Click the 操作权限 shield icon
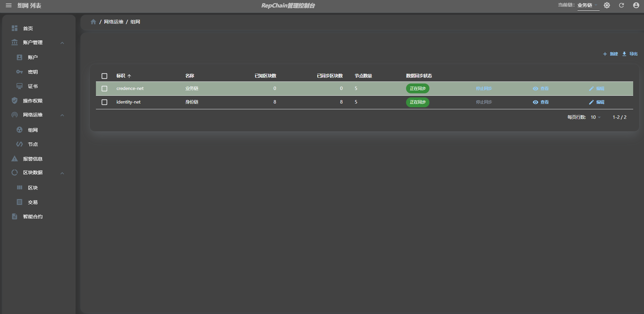The height and width of the screenshot is (314, 644). [x=15, y=100]
